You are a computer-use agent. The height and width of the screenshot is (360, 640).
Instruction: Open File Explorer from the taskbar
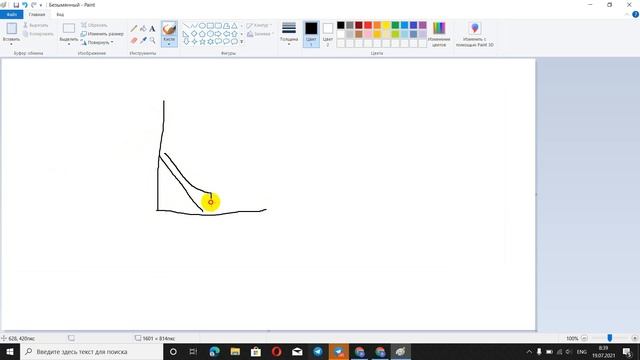pos(235,351)
